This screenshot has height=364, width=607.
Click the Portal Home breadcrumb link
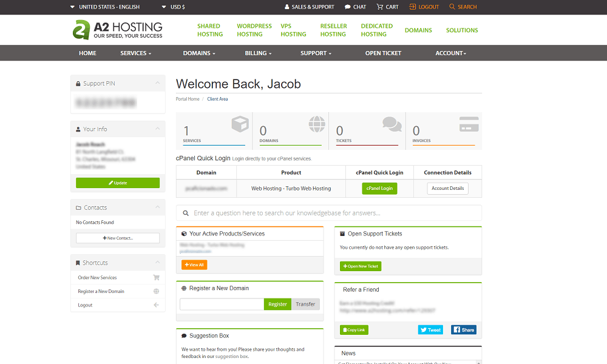(x=188, y=99)
